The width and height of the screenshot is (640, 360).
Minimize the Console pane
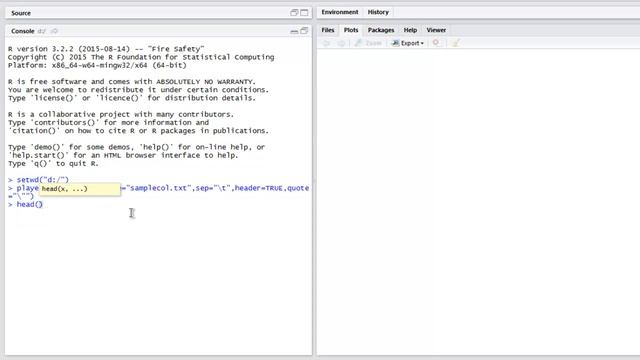click(294, 31)
